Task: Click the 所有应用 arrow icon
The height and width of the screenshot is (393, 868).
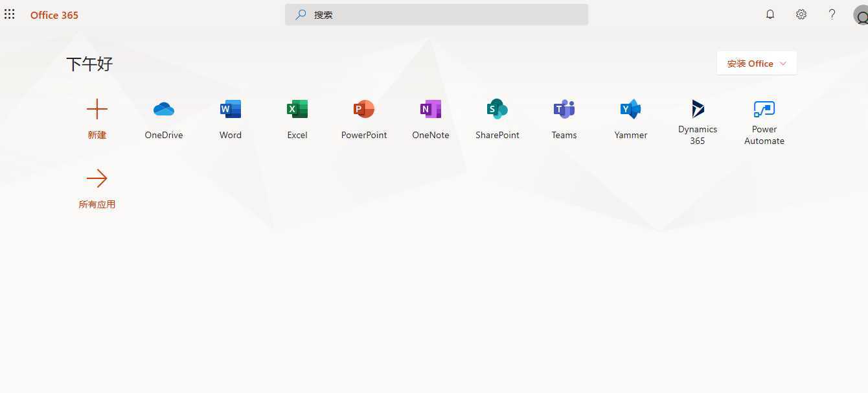Action: point(97,178)
